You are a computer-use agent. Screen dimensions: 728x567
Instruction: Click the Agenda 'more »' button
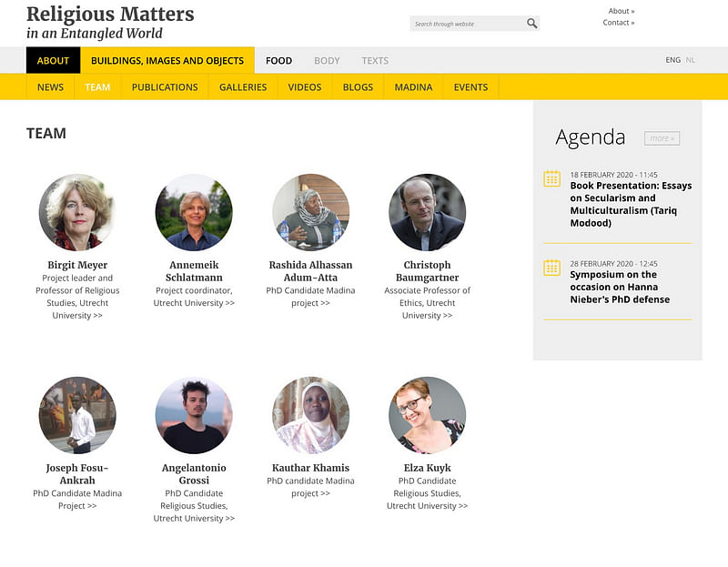tap(662, 138)
